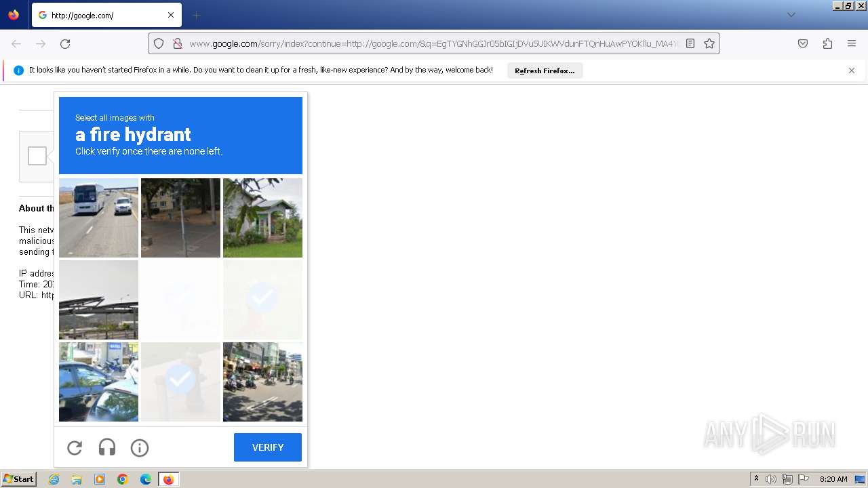Click the URL address bar
The width and height of the screenshot is (868, 488).
pyautogui.click(x=433, y=43)
